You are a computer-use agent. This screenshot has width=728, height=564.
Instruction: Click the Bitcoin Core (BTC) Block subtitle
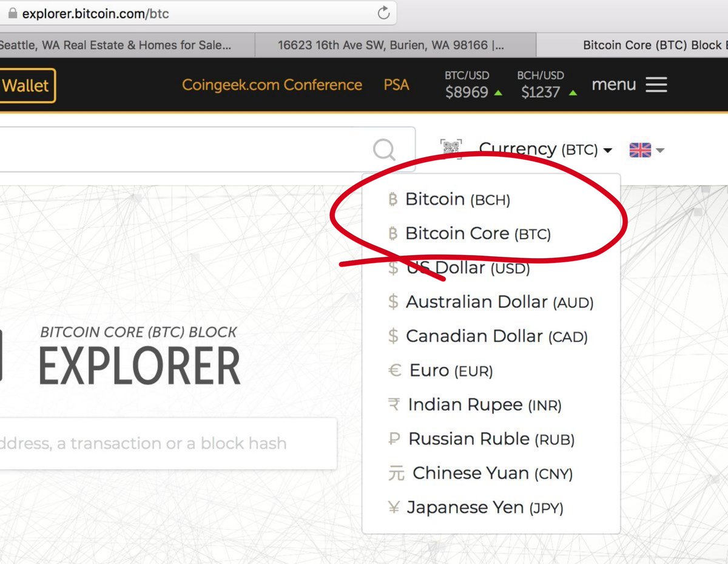point(138,332)
